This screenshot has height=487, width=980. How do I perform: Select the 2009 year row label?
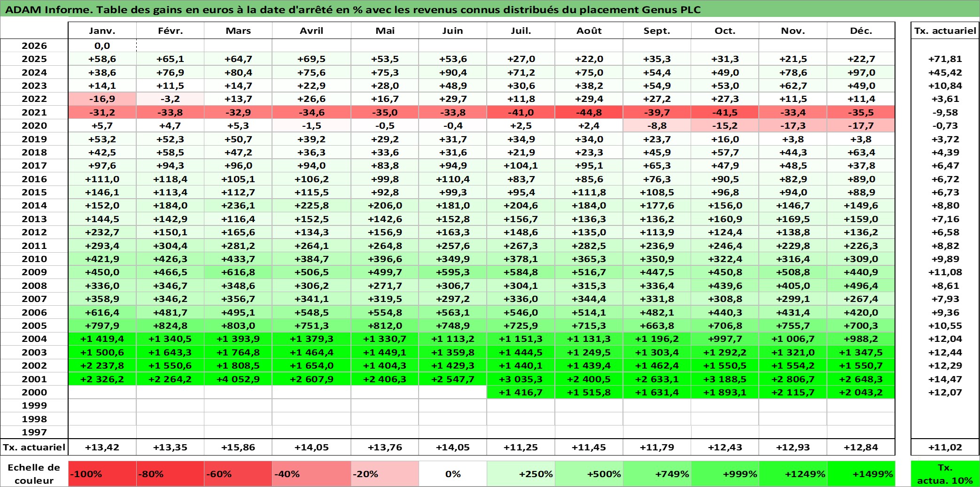click(x=34, y=272)
